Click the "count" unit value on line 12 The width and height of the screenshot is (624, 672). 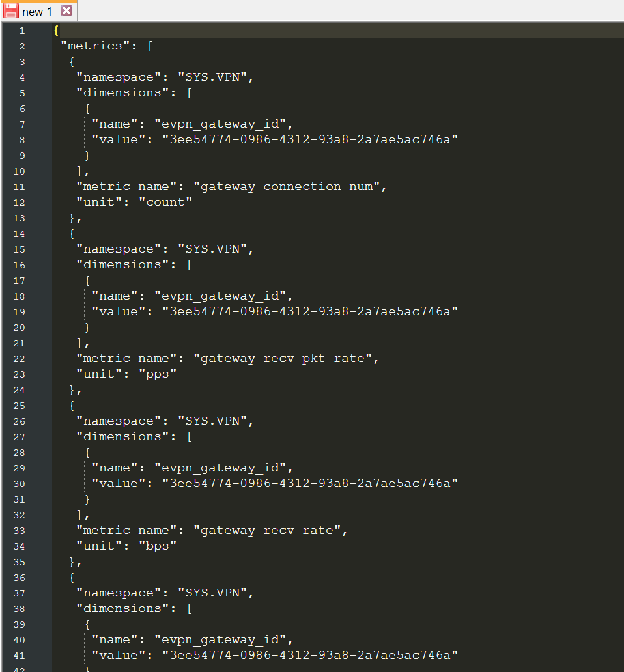click(165, 203)
